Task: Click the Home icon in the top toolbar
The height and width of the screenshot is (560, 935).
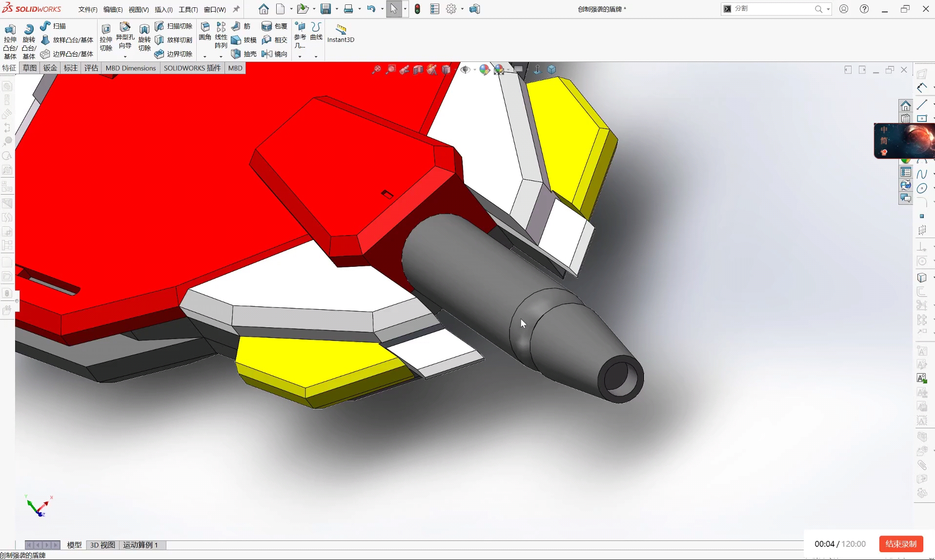Action: pyautogui.click(x=264, y=9)
